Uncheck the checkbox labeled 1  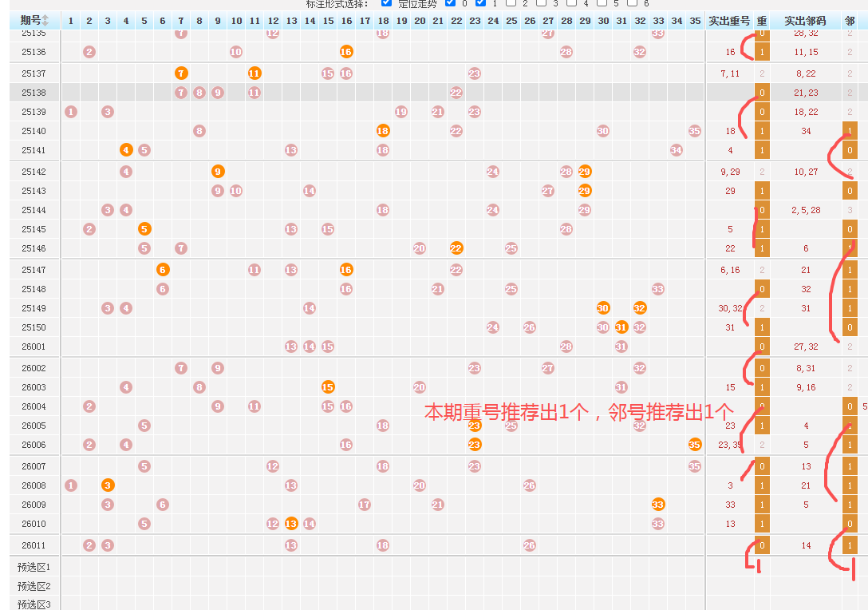pos(480,3)
